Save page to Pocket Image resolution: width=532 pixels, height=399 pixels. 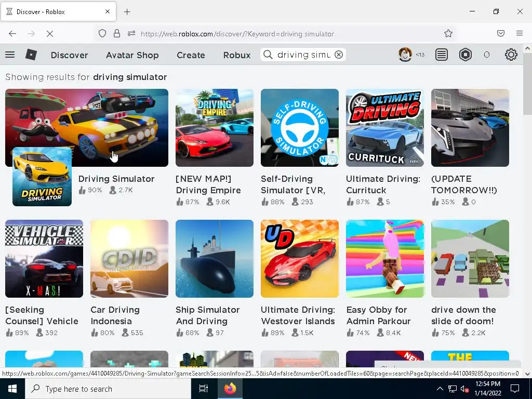tap(501, 33)
